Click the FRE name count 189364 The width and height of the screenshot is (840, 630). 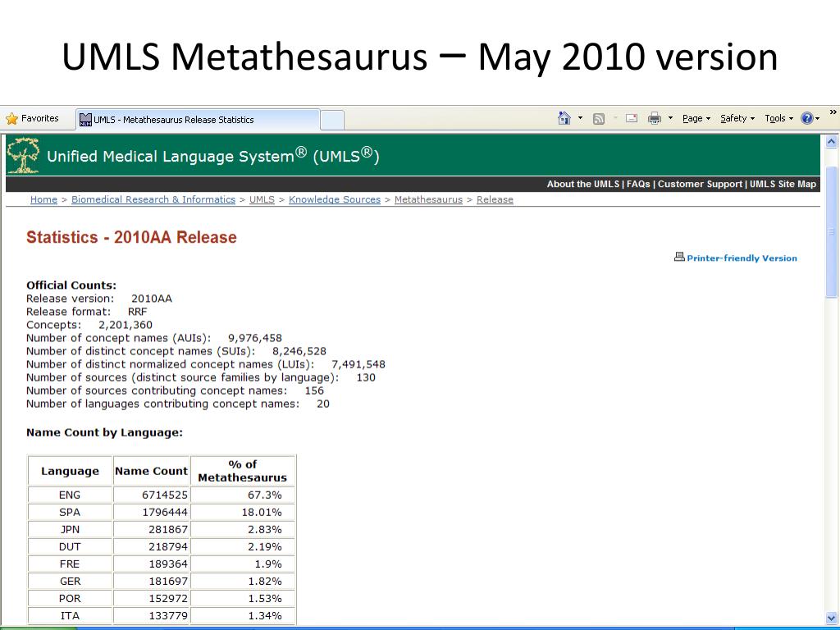(168, 564)
